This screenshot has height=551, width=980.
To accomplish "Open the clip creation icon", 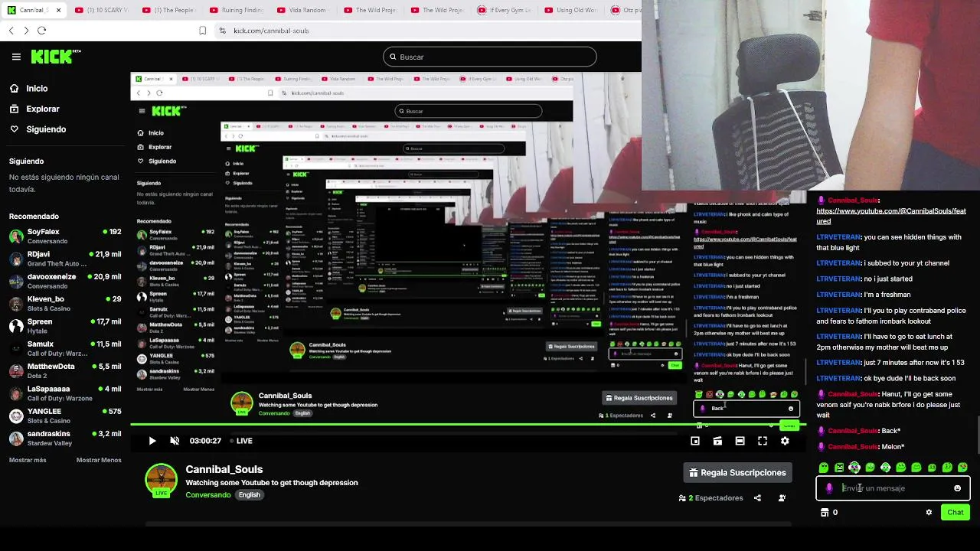I will click(x=717, y=441).
